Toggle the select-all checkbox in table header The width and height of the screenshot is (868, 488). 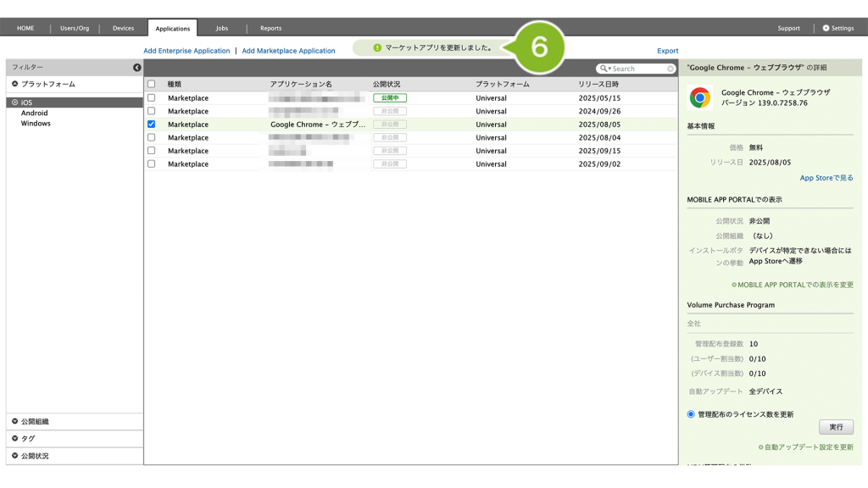(x=152, y=85)
